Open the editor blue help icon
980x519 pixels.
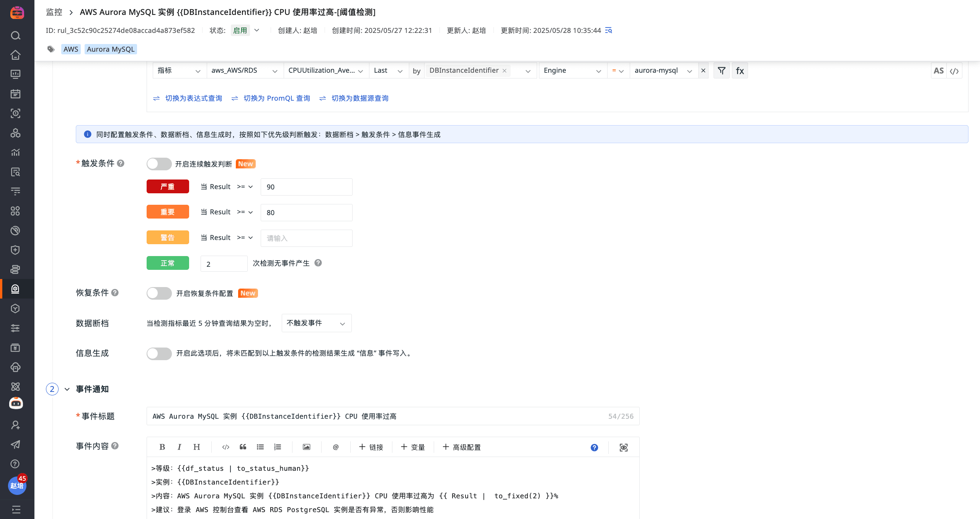pos(594,447)
